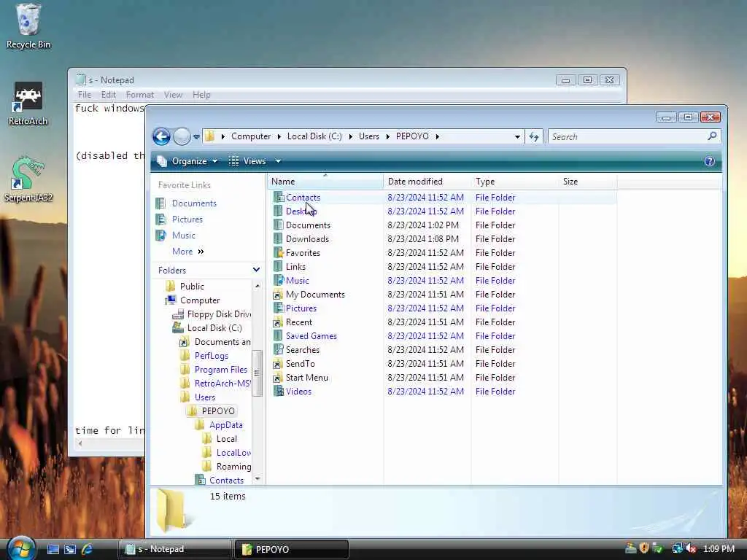This screenshot has width=747, height=560.
Task: Open the Recycle Bin desktop icon
Action: pyautogui.click(x=28, y=26)
